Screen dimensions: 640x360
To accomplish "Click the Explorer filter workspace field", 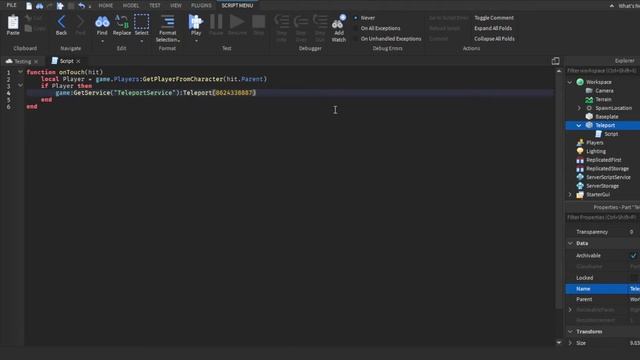I will [x=602, y=71].
